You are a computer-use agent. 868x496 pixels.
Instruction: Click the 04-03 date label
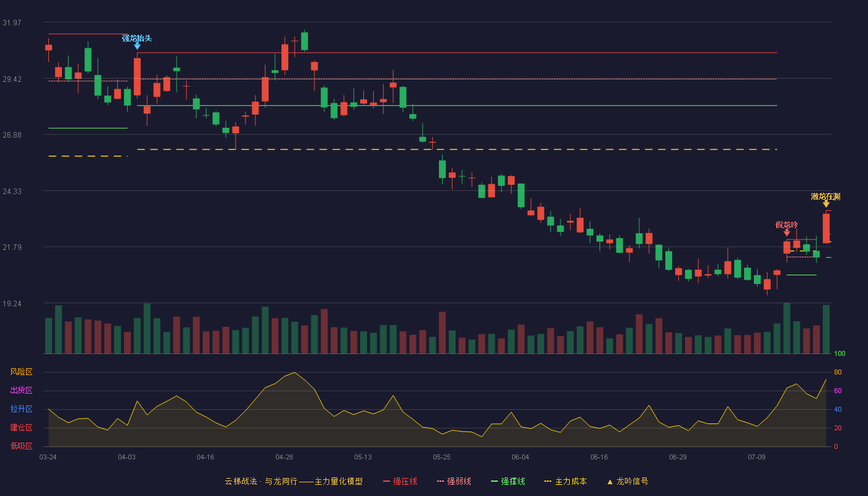pos(126,457)
